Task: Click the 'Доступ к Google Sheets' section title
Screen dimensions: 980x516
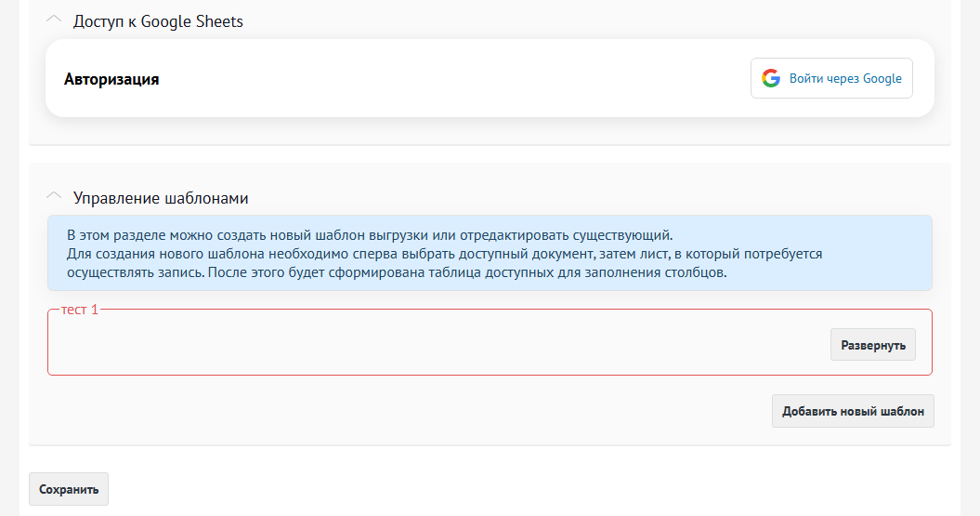Action: [x=158, y=21]
